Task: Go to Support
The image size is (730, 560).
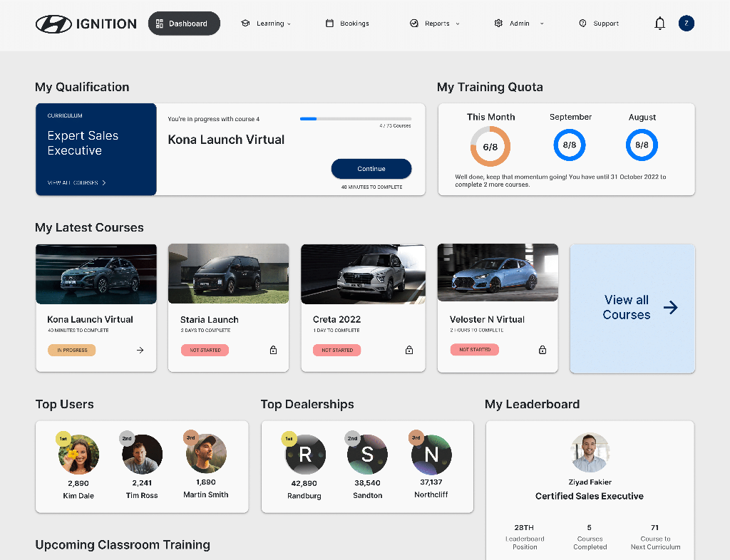Action: (599, 24)
